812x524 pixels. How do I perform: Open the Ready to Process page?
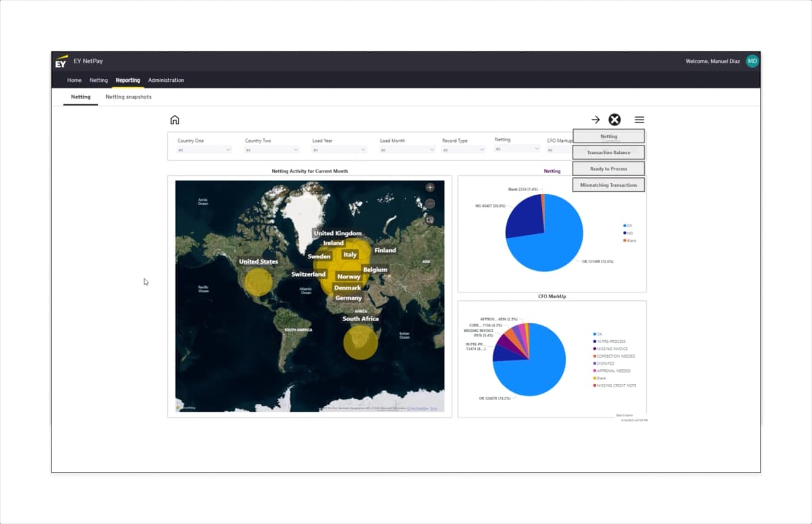(x=609, y=169)
